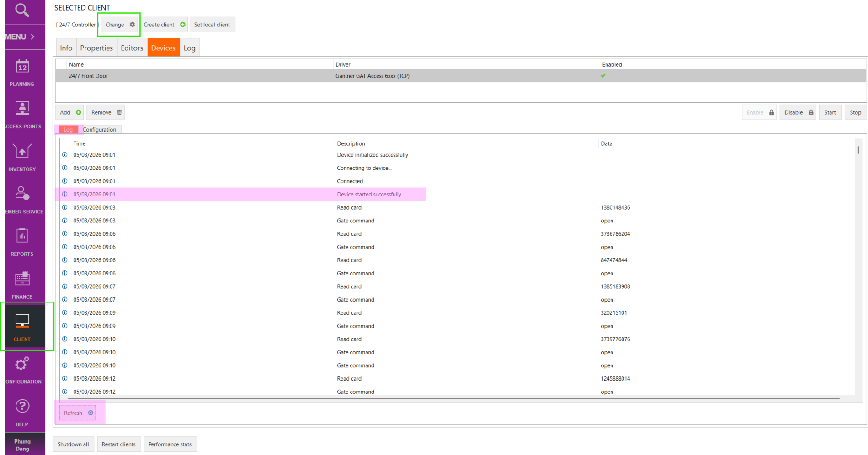Open the Finance section
Image resolution: width=868 pixels, height=455 pixels.
(22, 285)
